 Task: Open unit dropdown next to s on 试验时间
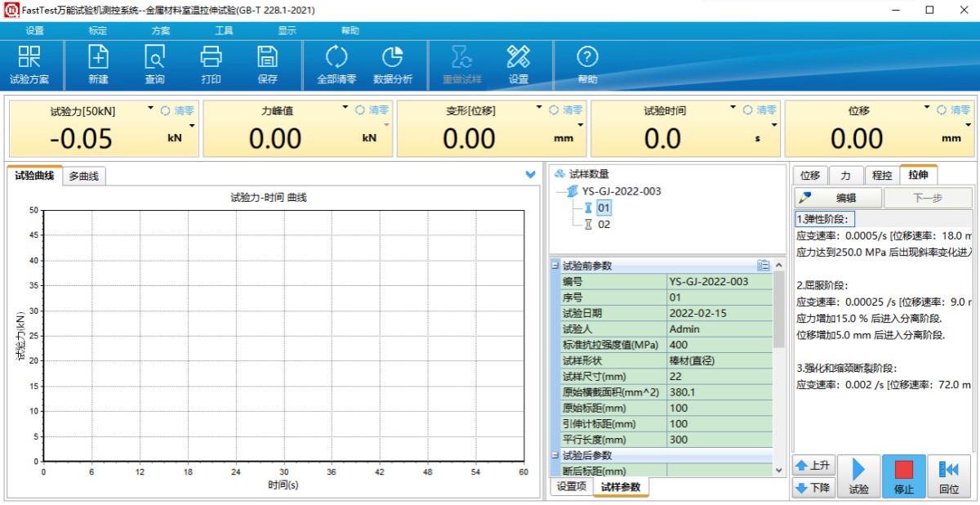coord(775,126)
